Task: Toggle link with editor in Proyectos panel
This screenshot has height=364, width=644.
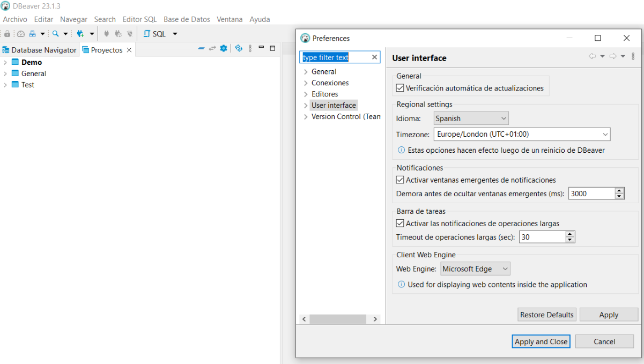Action: (x=212, y=48)
